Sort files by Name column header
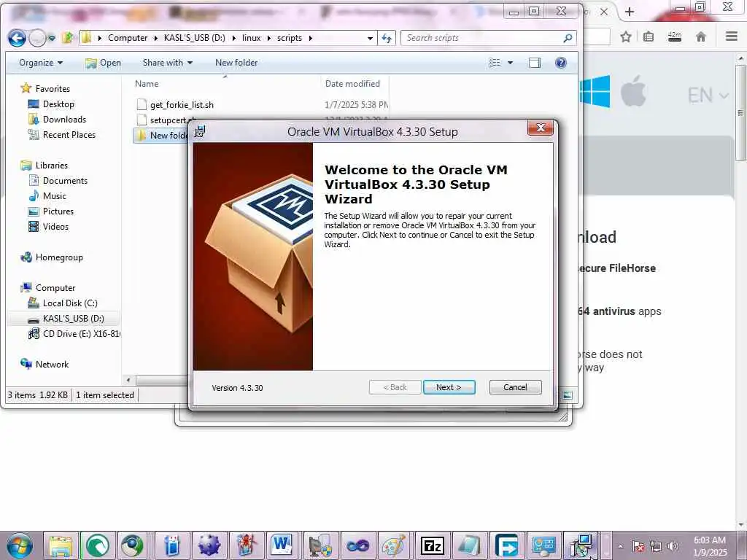This screenshot has height=560, width=747. (146, 83)
